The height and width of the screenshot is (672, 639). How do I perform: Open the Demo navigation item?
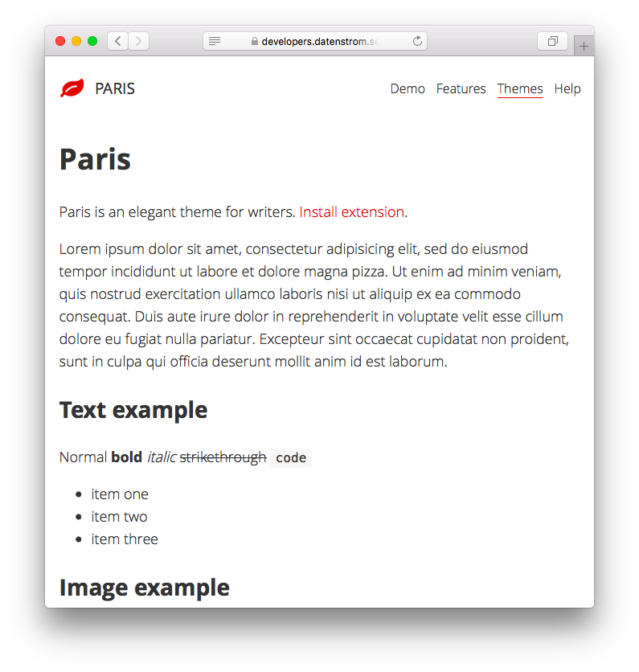coord(408,88)
